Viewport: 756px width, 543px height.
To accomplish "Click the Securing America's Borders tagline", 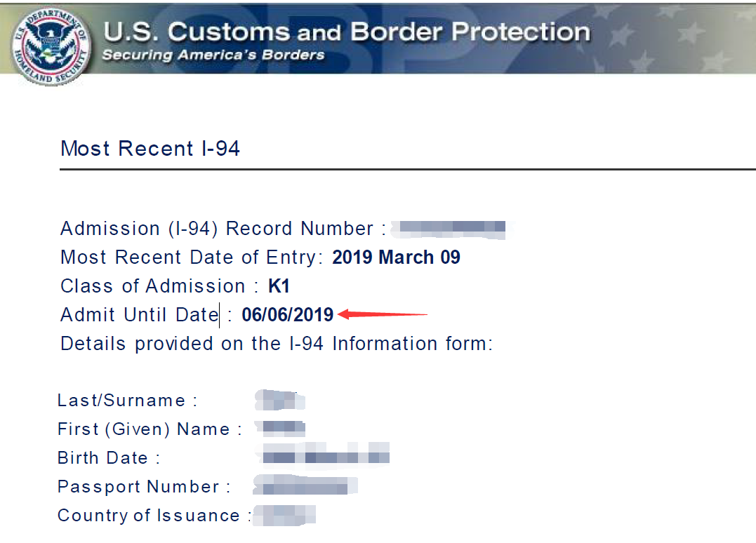I will 213,55.
